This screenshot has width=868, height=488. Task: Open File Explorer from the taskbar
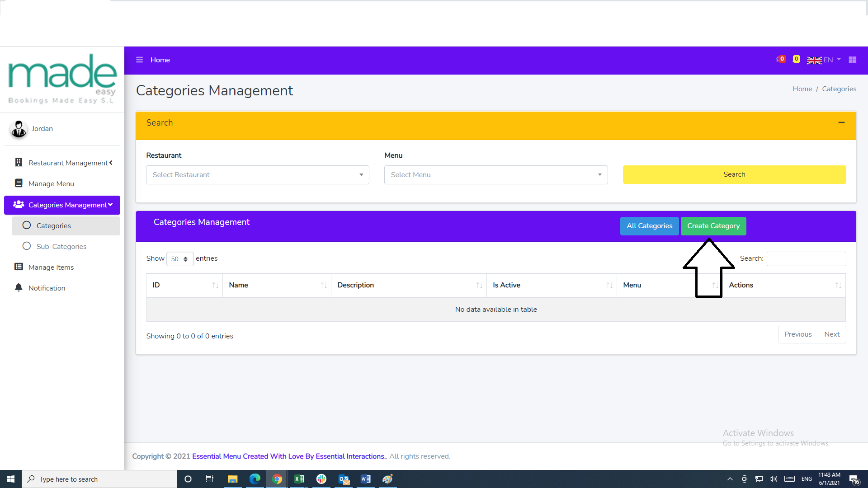coord(233,479)
